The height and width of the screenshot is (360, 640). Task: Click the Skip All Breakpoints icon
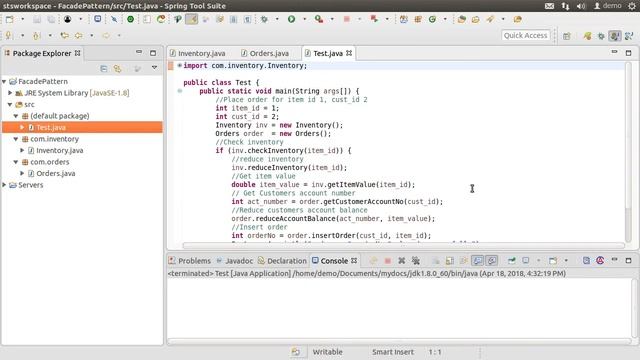coord(114,19)
